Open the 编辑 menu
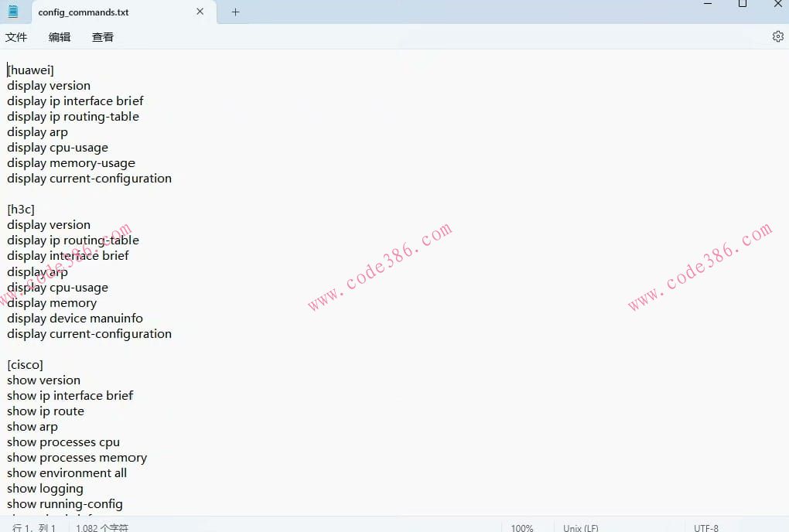Screen dimensions: 789x532 (60, 37)
